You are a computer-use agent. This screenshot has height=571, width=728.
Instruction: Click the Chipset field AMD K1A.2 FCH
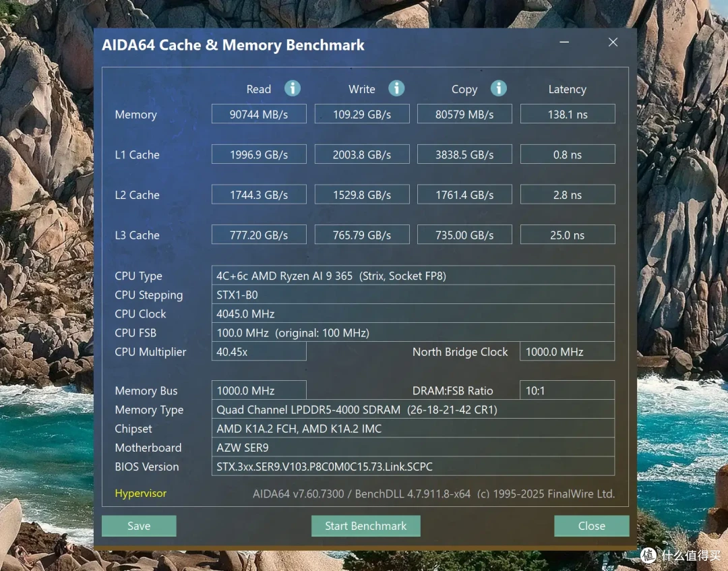pos(413,429)
